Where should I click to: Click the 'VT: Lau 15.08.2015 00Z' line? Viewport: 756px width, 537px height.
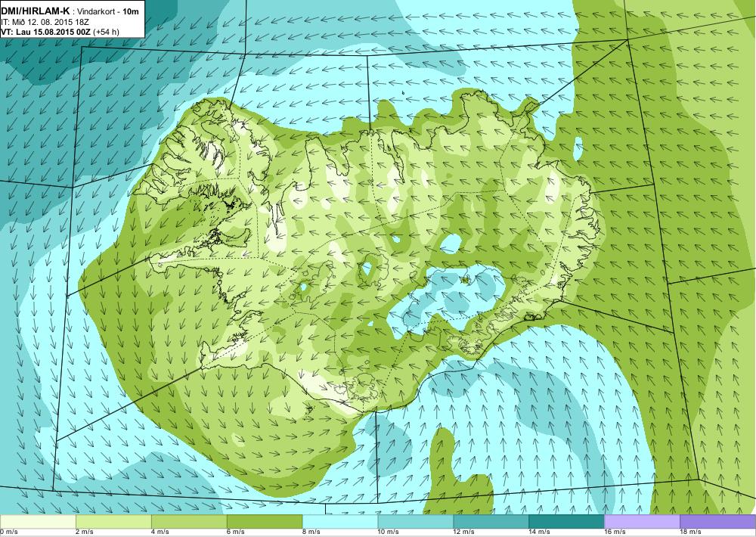point(46,32)
